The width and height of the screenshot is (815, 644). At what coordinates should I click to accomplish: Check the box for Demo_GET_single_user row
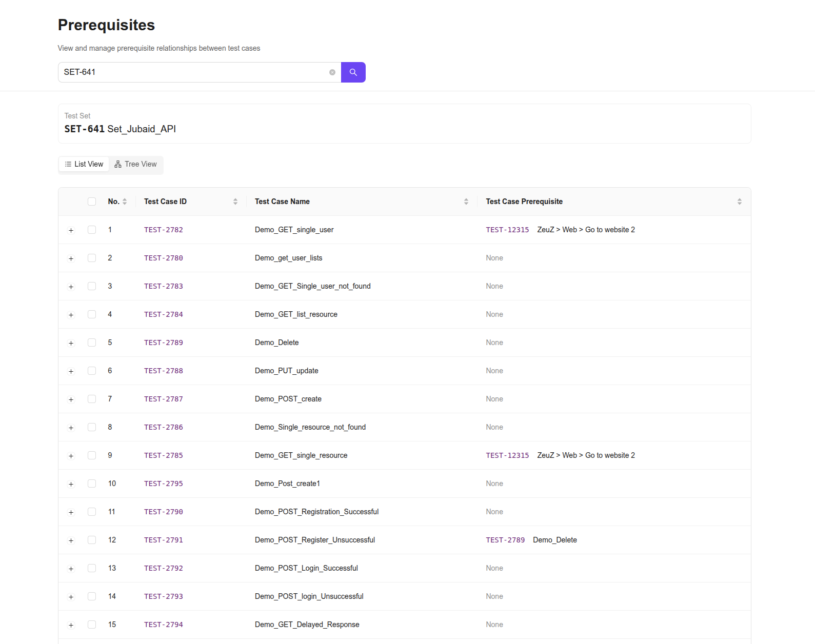[x=92, y=230]
